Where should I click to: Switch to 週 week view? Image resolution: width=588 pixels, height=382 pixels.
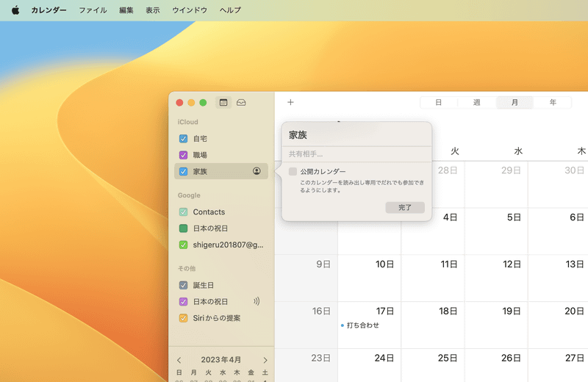pyautogui.click(x=476, y=102)
